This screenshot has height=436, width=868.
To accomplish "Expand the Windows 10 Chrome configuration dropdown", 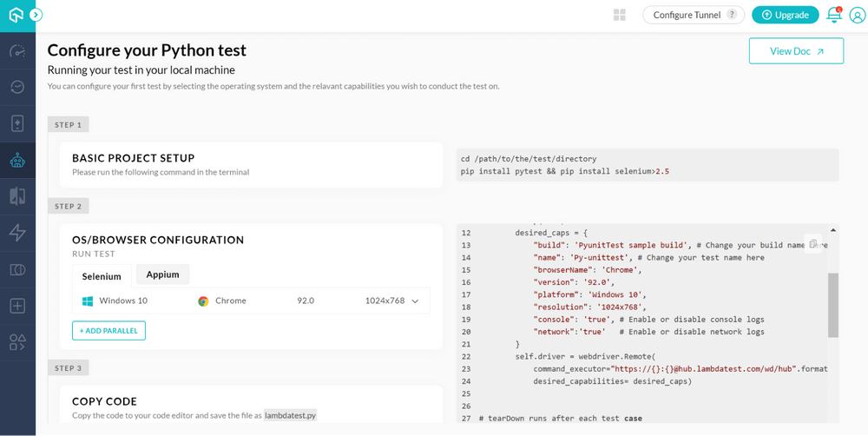I will [415, 301].
